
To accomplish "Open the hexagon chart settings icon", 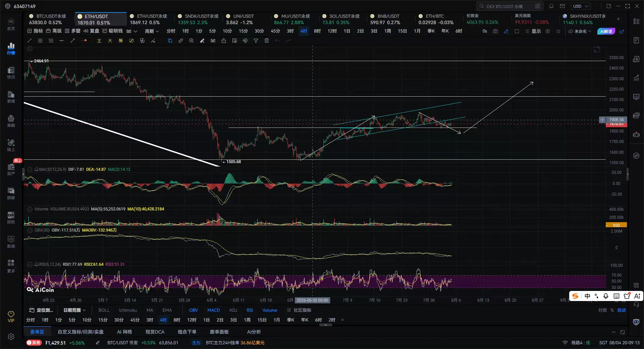I will click(548, 31).
